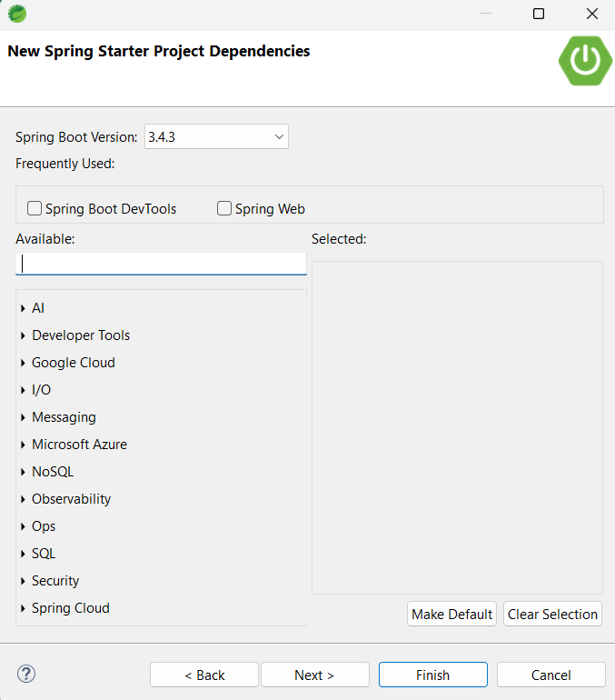Expand the SQL dependency group
This screenshot has height=700, width=615.
(x=23, y=555)
